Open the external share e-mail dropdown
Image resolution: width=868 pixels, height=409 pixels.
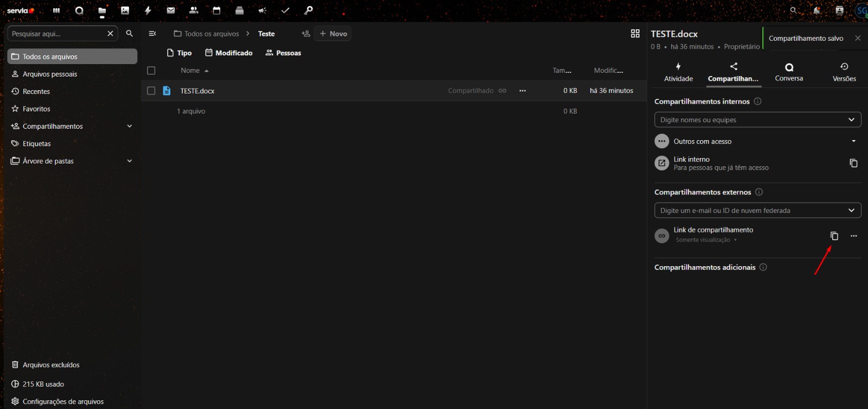(851, 210)
